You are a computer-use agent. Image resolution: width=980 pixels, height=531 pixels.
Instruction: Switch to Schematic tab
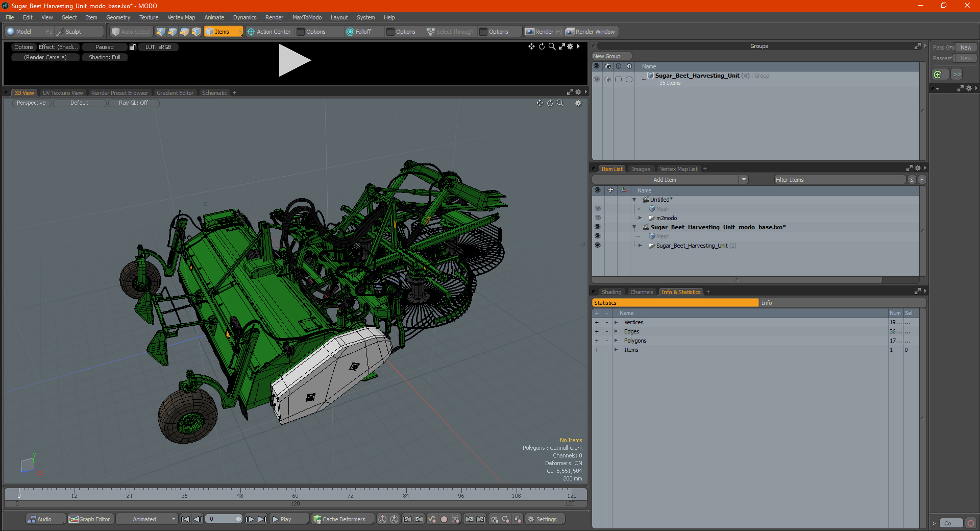214,93
